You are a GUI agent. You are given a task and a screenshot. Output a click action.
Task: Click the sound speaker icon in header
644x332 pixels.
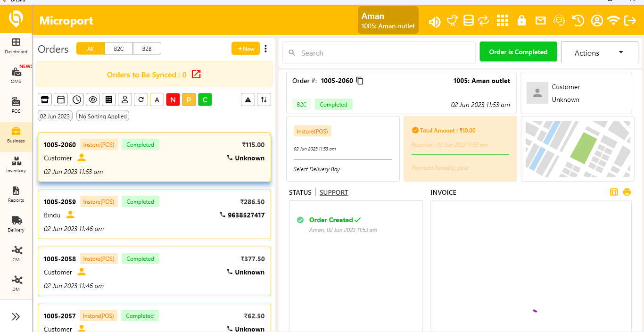pos(434,21)
